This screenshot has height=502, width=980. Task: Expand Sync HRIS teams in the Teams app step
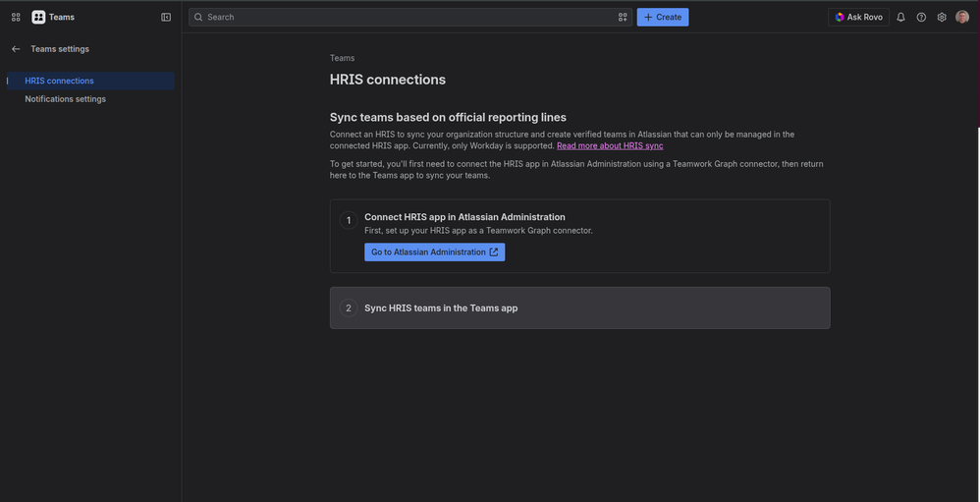coord(580,307)
